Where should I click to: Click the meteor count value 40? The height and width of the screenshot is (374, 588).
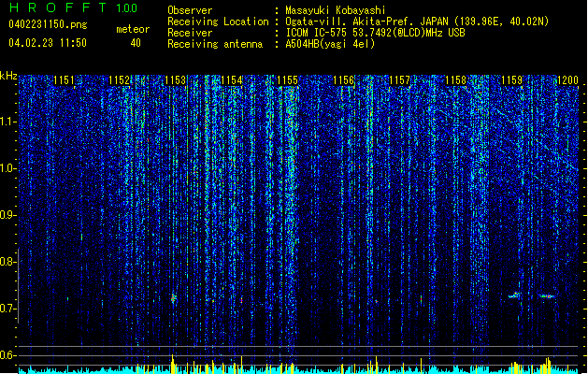136,43
